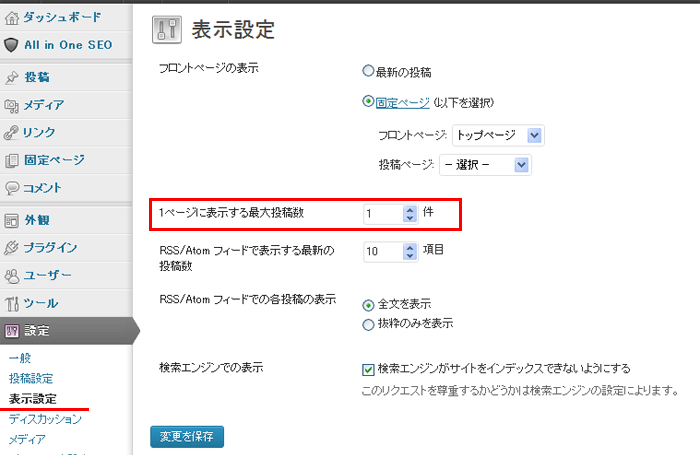Open the 投稿設定 submenu item
This screenshot has height=455, width=700.
click(31, 379)
